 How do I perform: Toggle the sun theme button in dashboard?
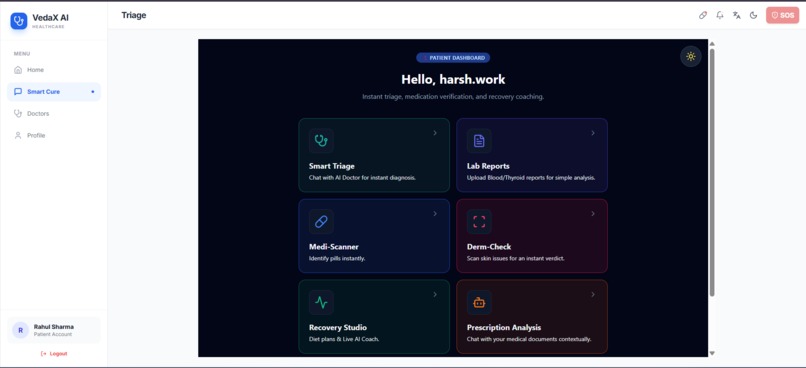coord(691,57)
